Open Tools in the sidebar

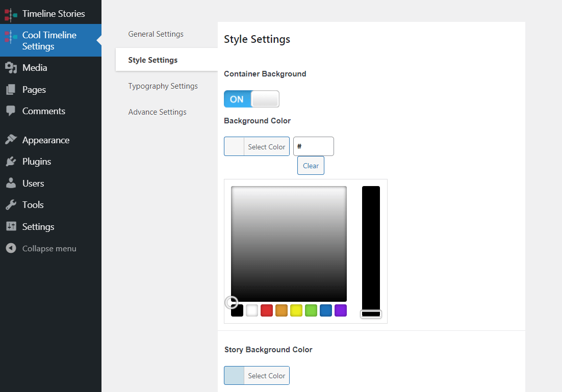pos(50,205)
